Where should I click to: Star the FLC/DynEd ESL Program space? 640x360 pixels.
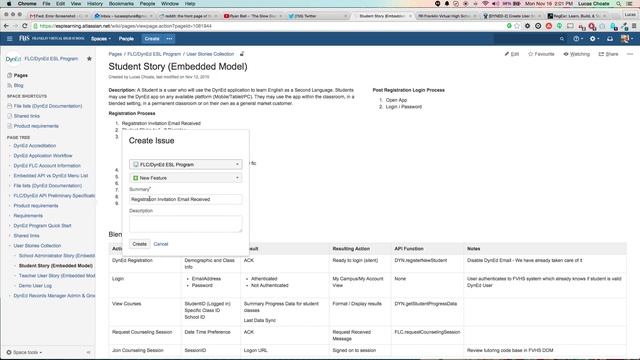[89, 59]
